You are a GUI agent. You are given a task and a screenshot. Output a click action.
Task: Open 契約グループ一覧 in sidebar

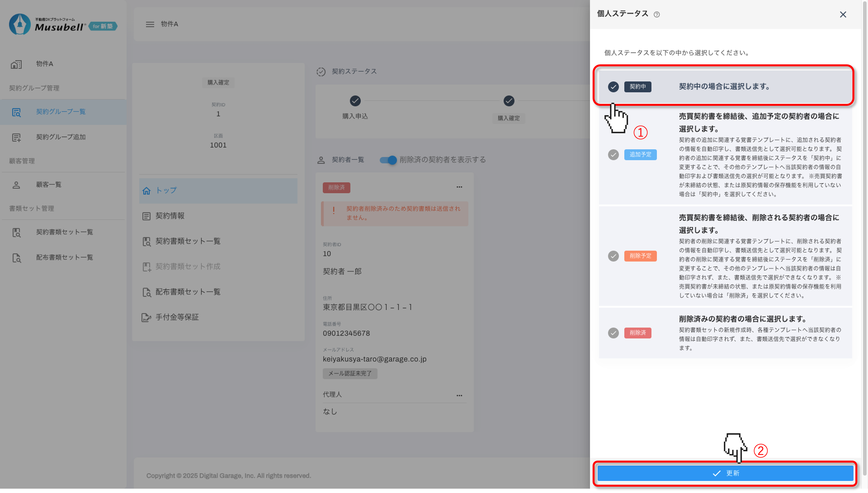click(61, 112)
